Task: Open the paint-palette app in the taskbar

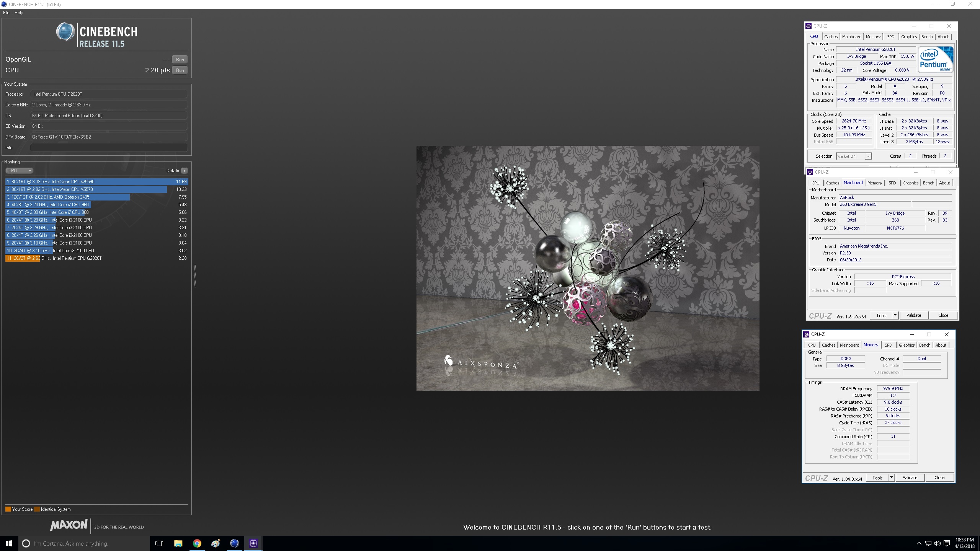Action: point(216,543)
